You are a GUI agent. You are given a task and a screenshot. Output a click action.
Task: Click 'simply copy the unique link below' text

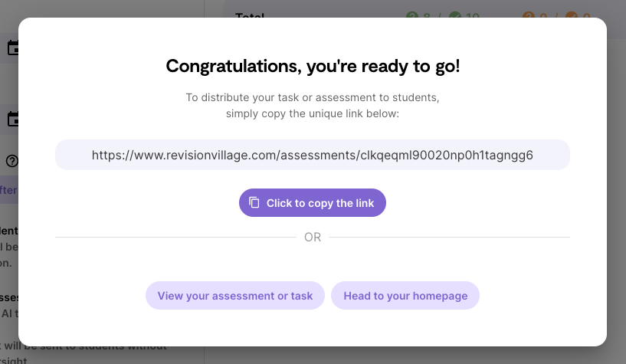tap(313, 113)
